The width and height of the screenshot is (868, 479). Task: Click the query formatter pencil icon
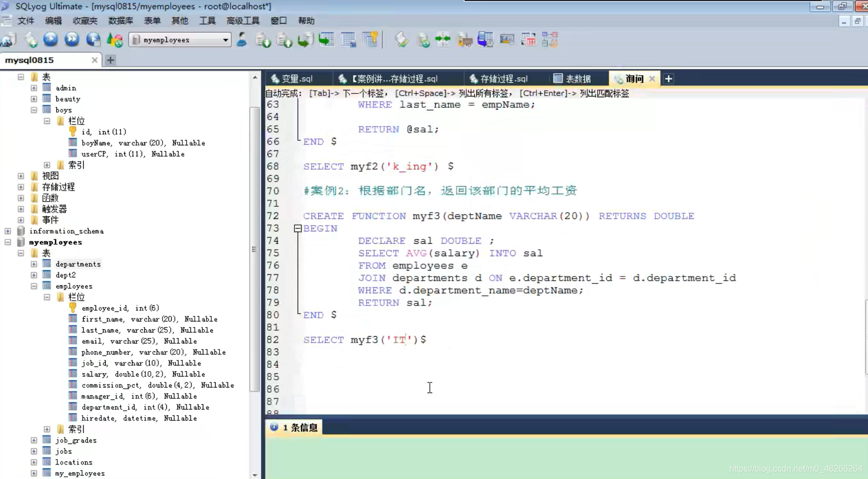401,40
